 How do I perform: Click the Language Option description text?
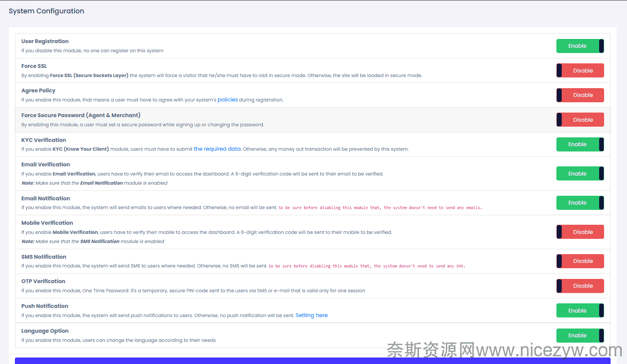pyautogui.click(x=118, y=340)
